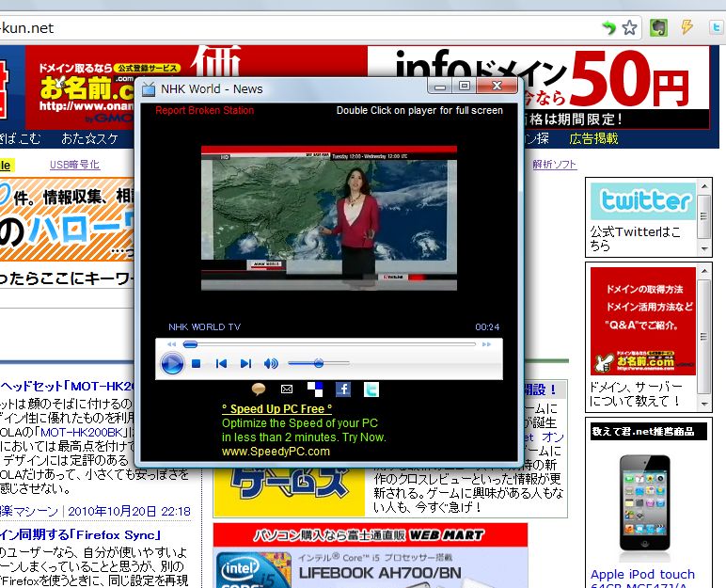Click the rewind arrows on seek bar

(x=172, y=344)
